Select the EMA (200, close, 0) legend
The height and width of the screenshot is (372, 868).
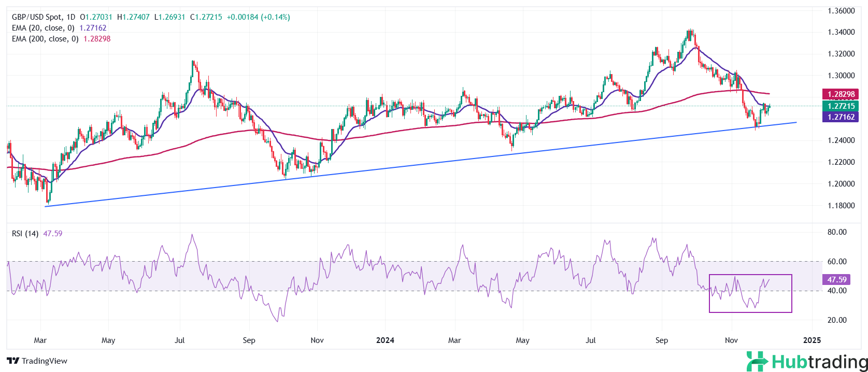tap(45, 39)
